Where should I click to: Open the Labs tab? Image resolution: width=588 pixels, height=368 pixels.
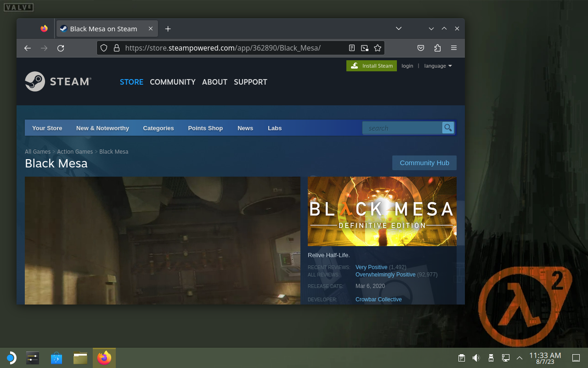pos(275,128)
